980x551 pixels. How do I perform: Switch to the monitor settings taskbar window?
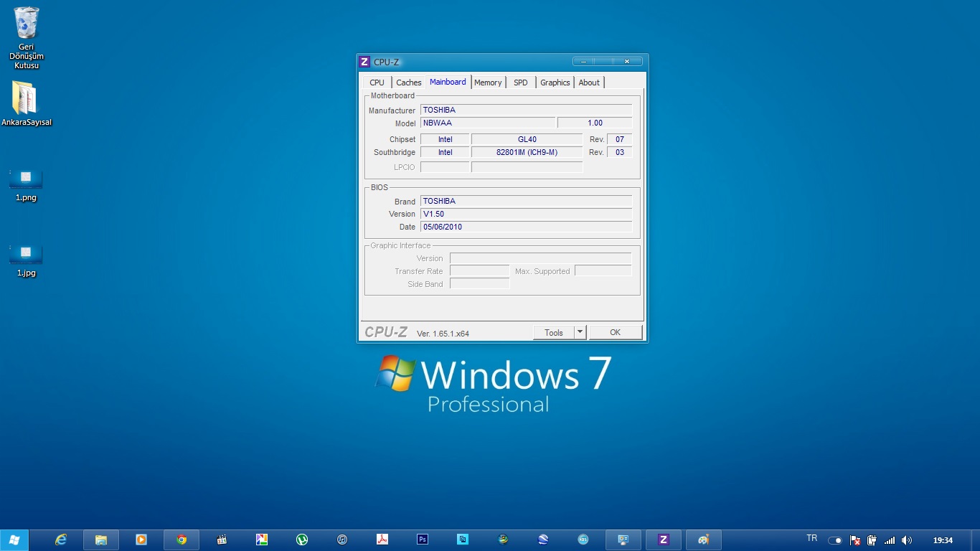tap(623, 540)
